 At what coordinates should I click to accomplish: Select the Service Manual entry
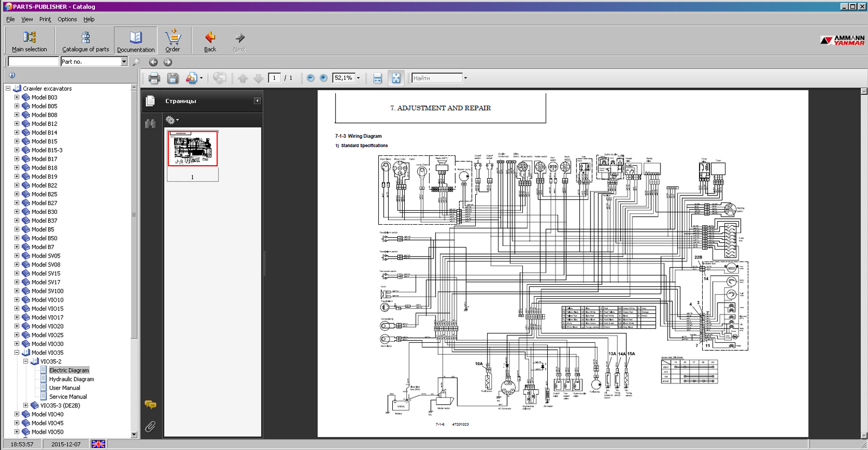[x=68, y=397]
